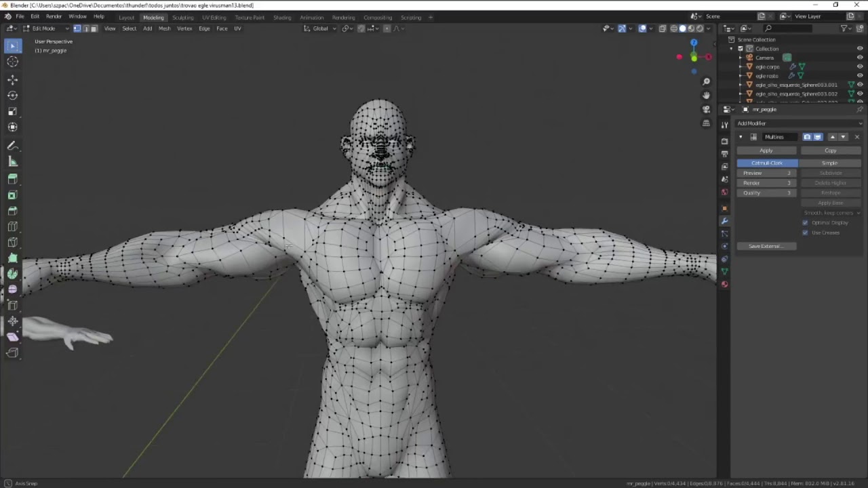Select the Smooth tool

point(12,289)
